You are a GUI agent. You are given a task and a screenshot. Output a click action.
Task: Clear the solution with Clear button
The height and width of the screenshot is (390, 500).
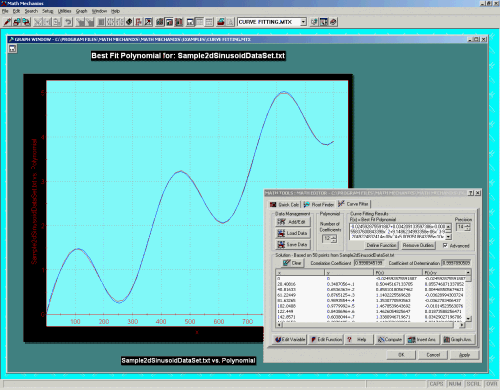[292, 263]
